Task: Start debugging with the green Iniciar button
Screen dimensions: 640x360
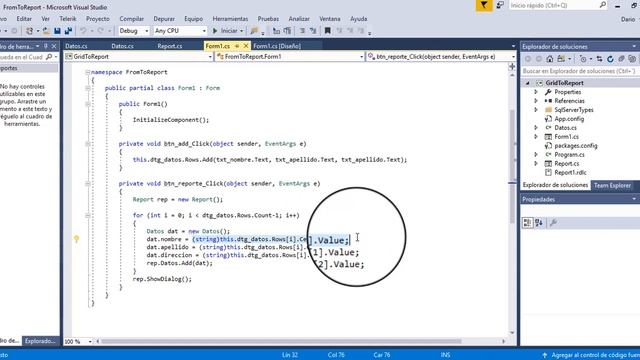Action: point(225,31)
